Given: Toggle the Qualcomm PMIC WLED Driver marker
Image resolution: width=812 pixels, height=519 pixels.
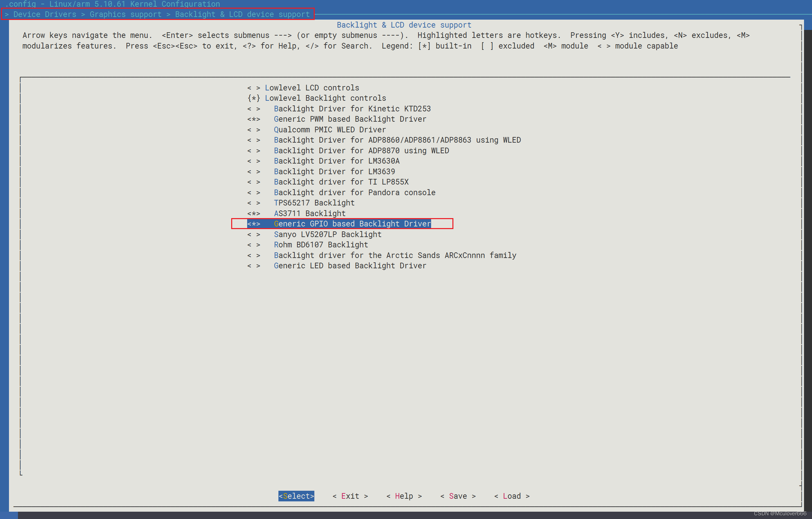Looking at the screenshot, I should tap(253, 130).
